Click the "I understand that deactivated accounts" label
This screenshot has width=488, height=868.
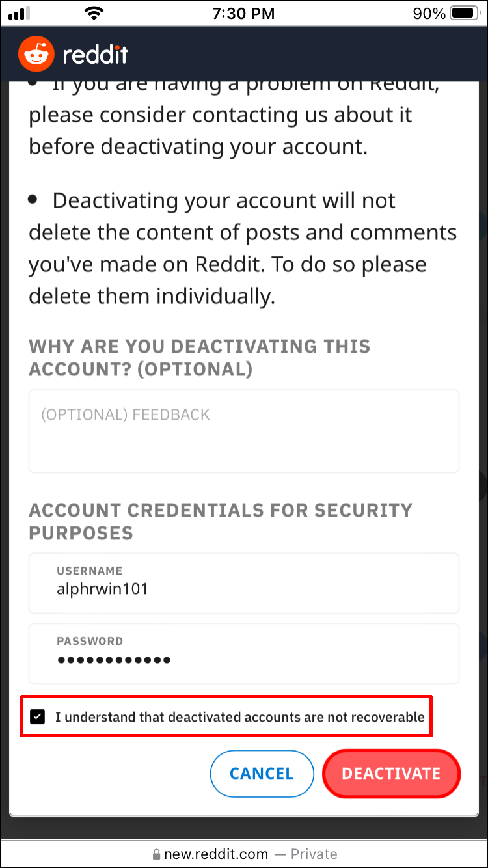click(x=239, y=718)
